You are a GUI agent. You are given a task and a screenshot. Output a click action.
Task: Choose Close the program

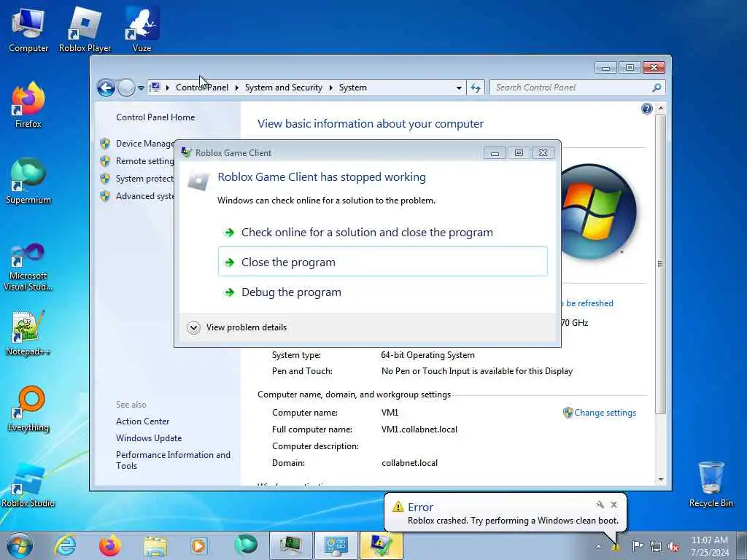point(382,262)
